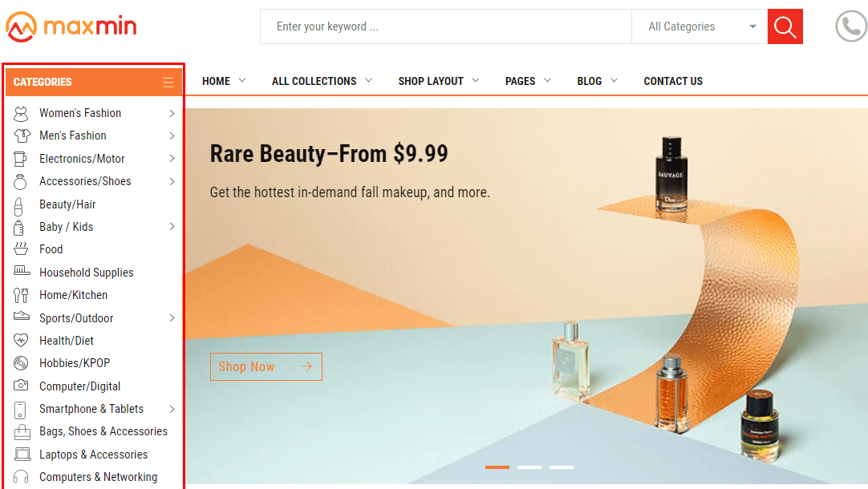The image size is (868, 489).
Task: Click the Computers & Networking headphones icon
Action: 21,477
